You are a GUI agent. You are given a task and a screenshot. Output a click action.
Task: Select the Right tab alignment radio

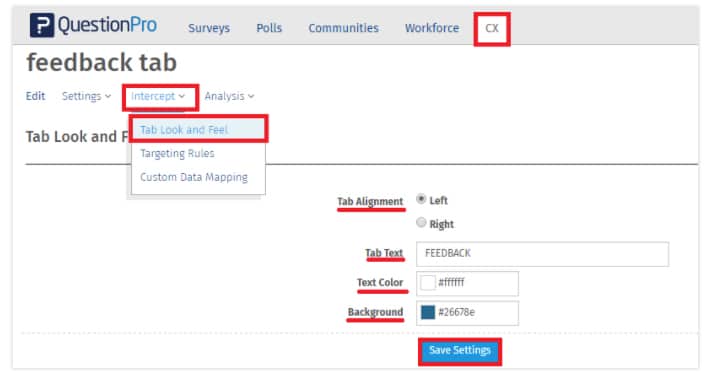tap(421, 223)
